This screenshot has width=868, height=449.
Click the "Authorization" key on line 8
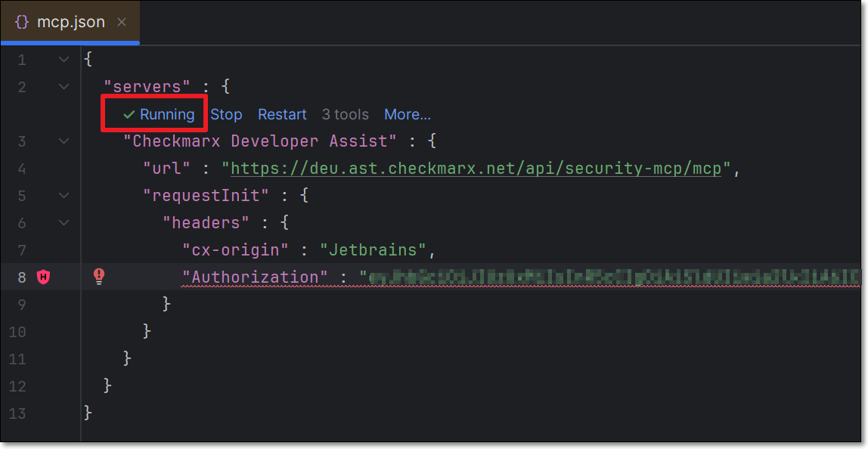pyautogui.click(x=255, y=277)
